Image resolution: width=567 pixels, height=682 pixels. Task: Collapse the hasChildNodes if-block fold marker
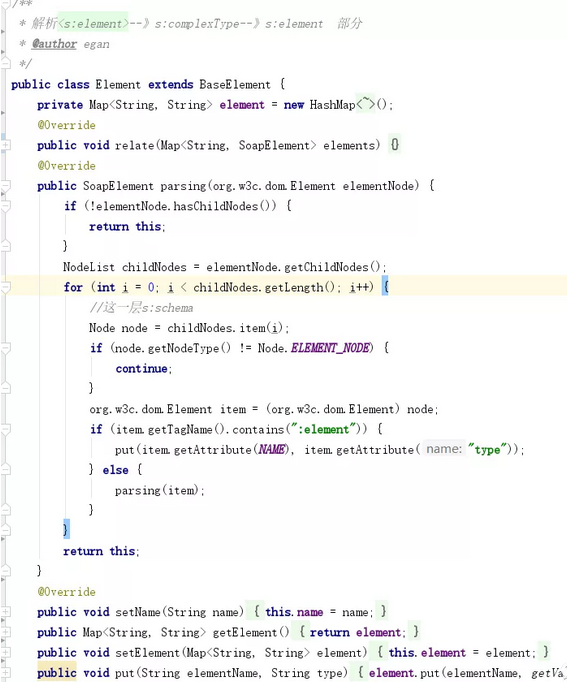coord(5,206)
